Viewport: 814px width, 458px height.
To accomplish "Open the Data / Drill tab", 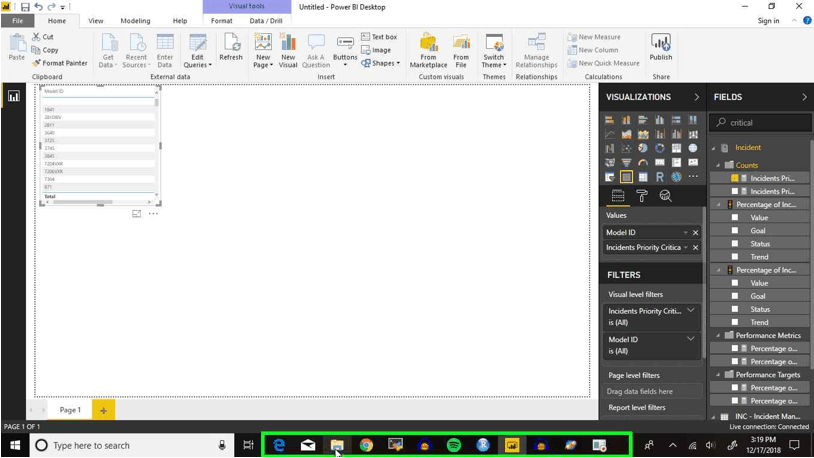I will click(x=266, y=21).
